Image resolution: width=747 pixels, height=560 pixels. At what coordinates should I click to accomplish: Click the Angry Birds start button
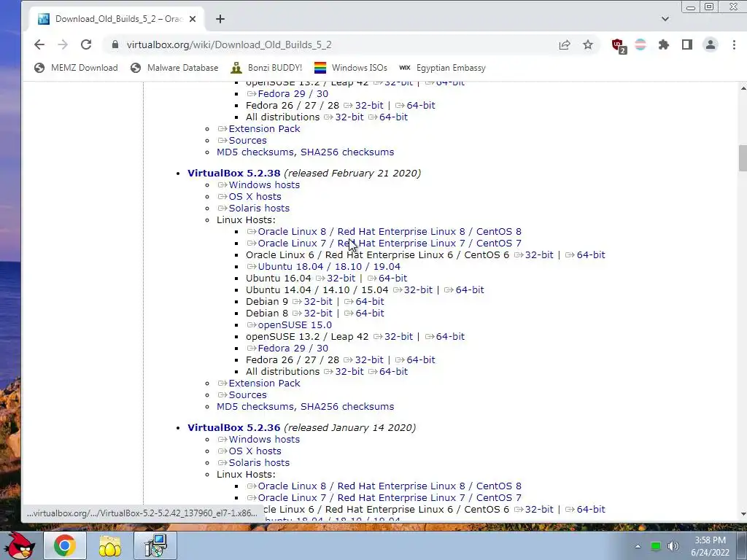tap(19, 545)
